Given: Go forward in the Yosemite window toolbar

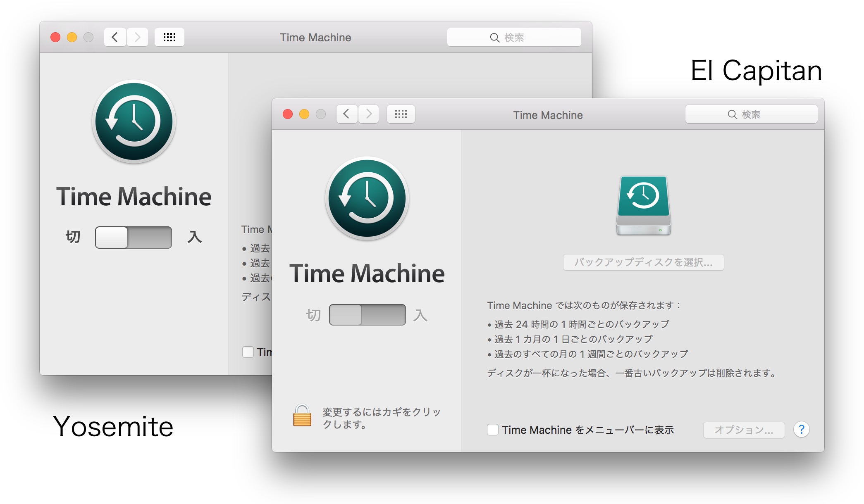Looking at the screenshot, I should pos(137,38).
